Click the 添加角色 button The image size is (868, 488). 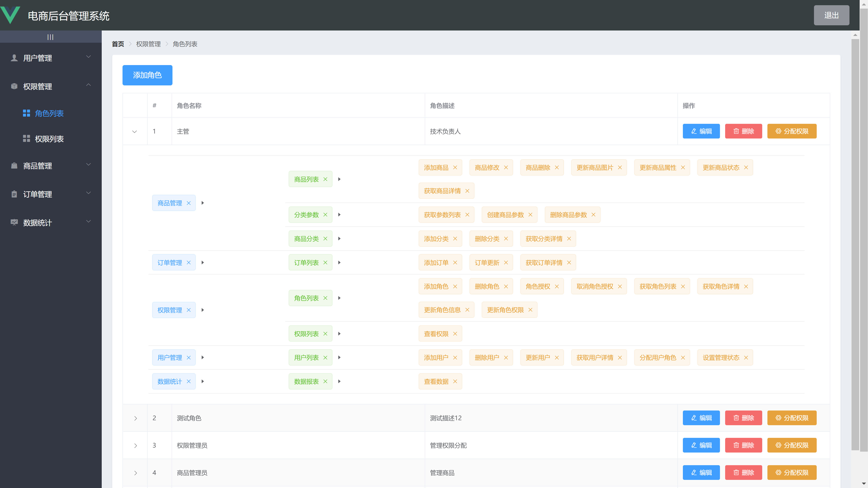click(147, 75)
